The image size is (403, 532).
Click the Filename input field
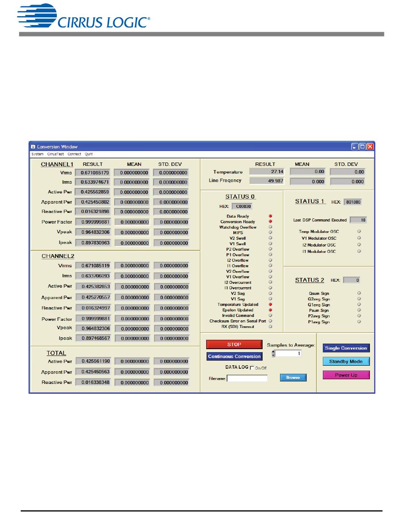tap(247, 378)
